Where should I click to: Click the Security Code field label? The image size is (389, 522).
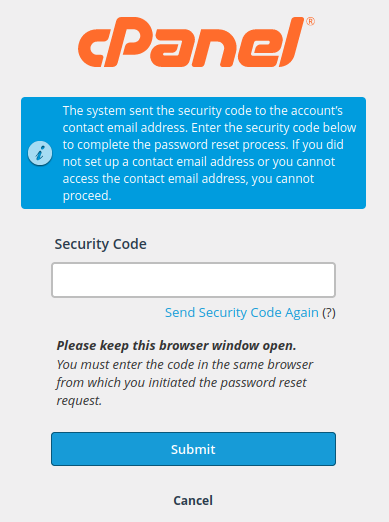[x=101, y=244]
